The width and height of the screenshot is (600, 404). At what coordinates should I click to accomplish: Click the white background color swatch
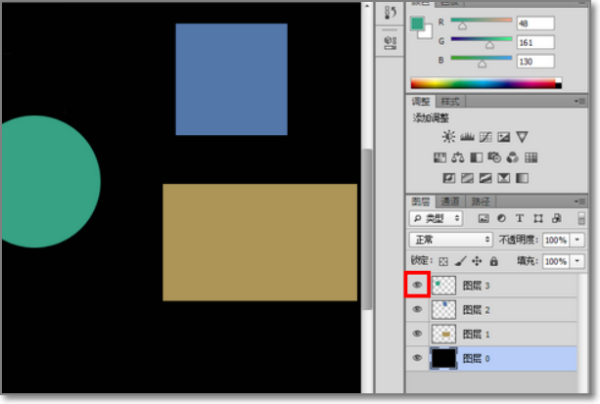[x=428, y=34]
